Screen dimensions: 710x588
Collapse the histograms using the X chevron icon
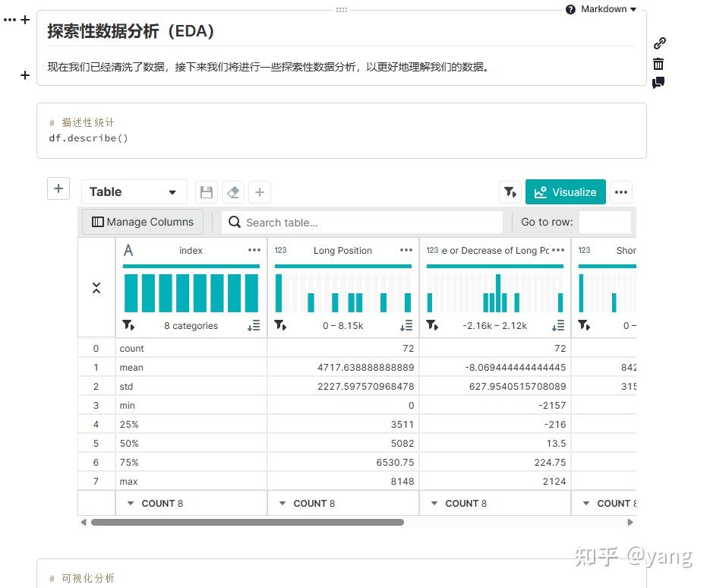coord(96,288)
